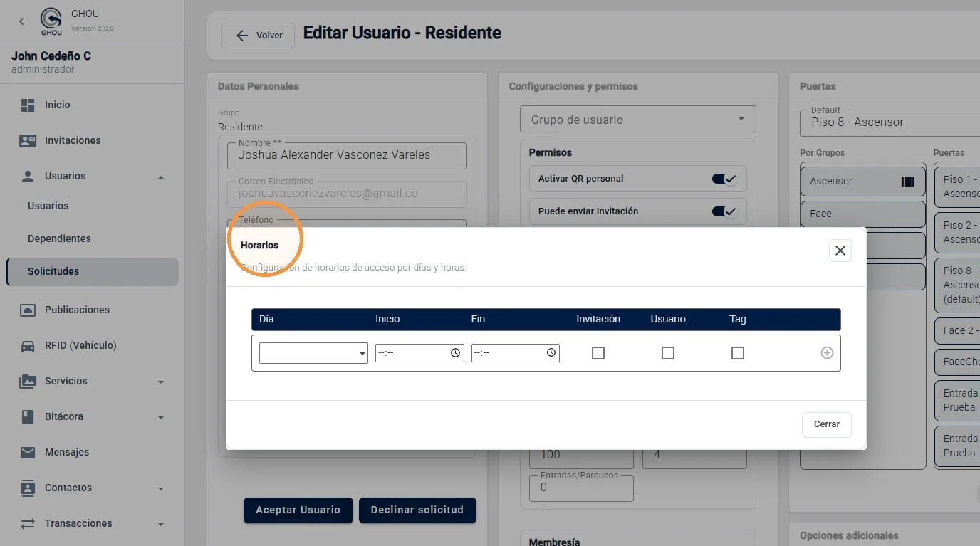Image resolution: width=980 pixels, height=546 pixels.
Task: Click the Invitaciones card icon in sidebar
Action: coord(28,140)
